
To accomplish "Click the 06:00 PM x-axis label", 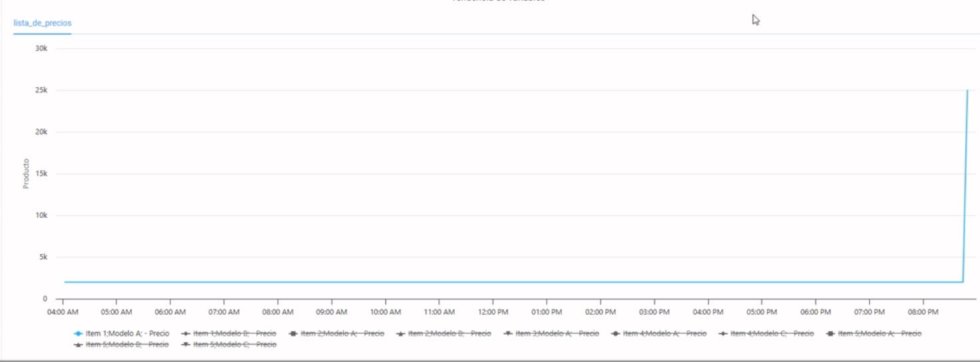I will (x=816, y=311).
